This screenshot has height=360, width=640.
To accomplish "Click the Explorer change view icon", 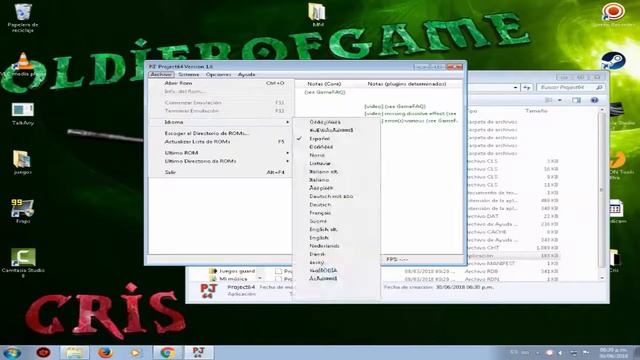I will click(x=549, y=100).
